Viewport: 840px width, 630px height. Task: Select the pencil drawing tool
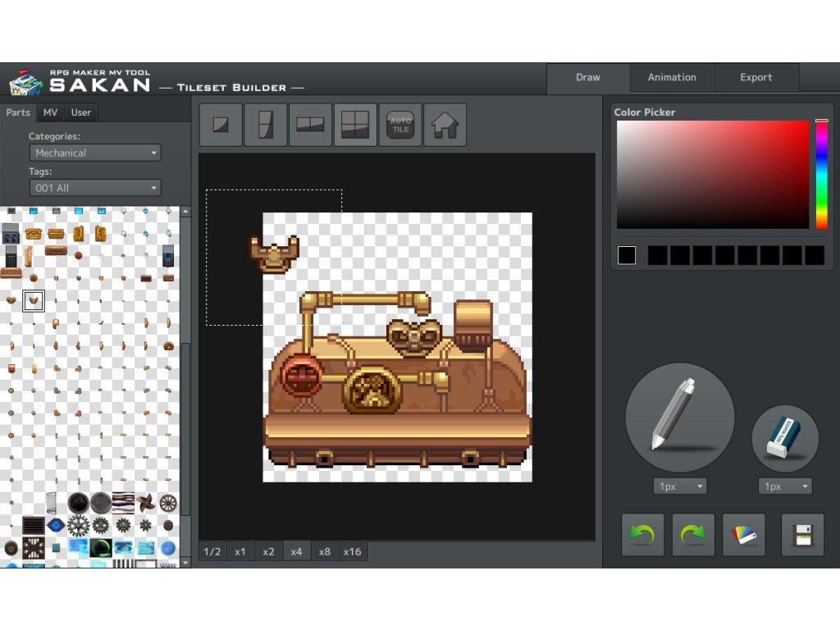pos(679,418)
